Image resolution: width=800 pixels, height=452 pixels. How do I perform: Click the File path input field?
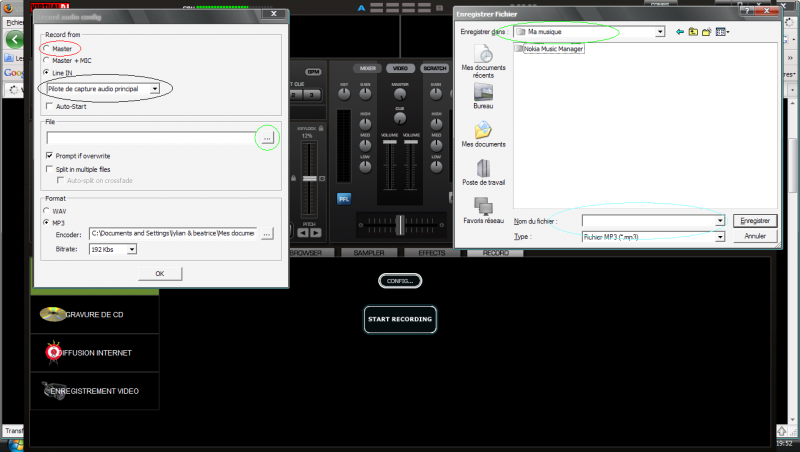[151, 138]
